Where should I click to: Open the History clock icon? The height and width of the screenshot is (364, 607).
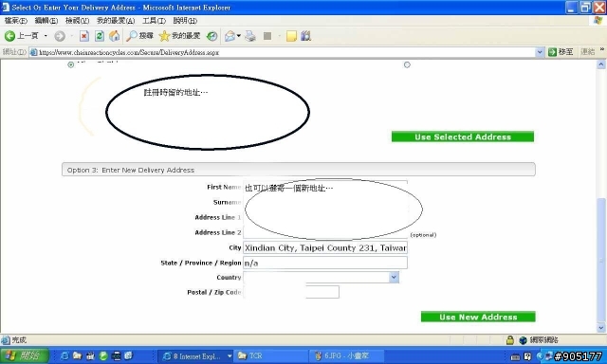(x=212, y=36)
